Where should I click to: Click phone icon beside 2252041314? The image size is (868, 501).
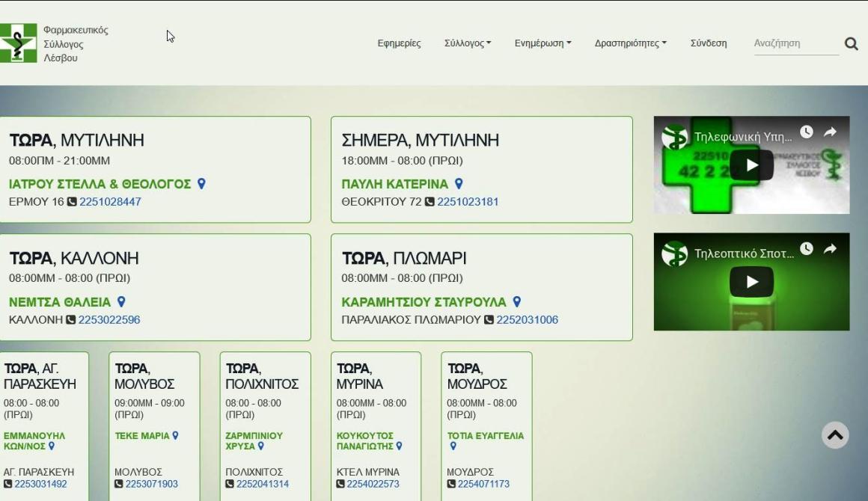230,484
